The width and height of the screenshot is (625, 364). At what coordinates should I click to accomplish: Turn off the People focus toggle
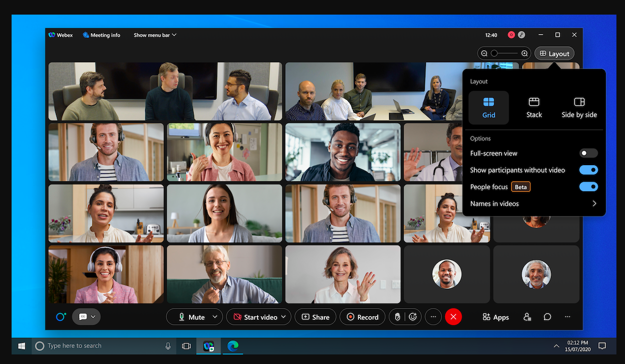pyautogui.click(x=588, y=187)
